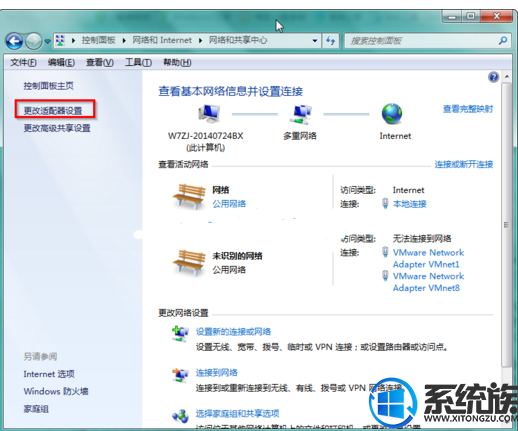The width and height of the screenshot is (518, 431).
Task: Click the Back navigation arrow button
Action: 14,41
